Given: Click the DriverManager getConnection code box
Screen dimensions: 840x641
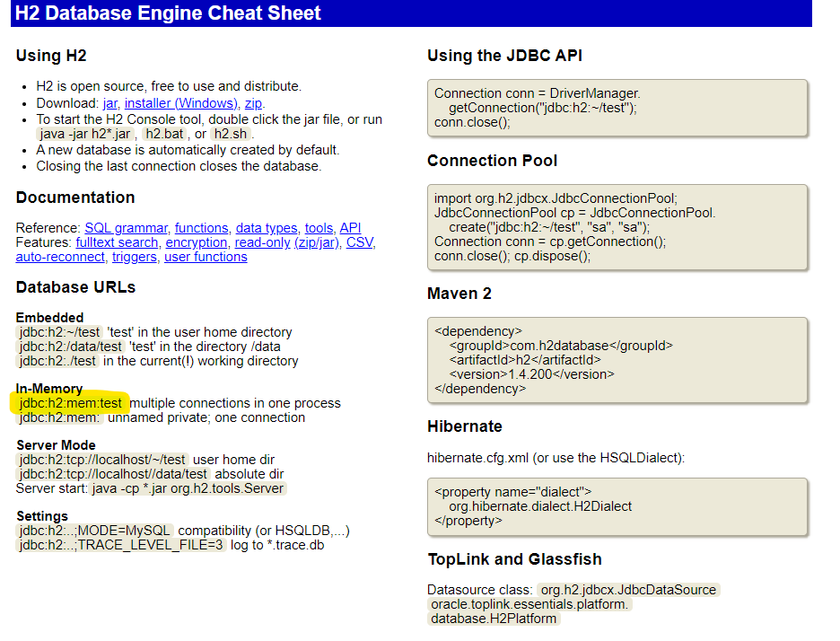Looking at the screenshot, I should pos(617,108).
